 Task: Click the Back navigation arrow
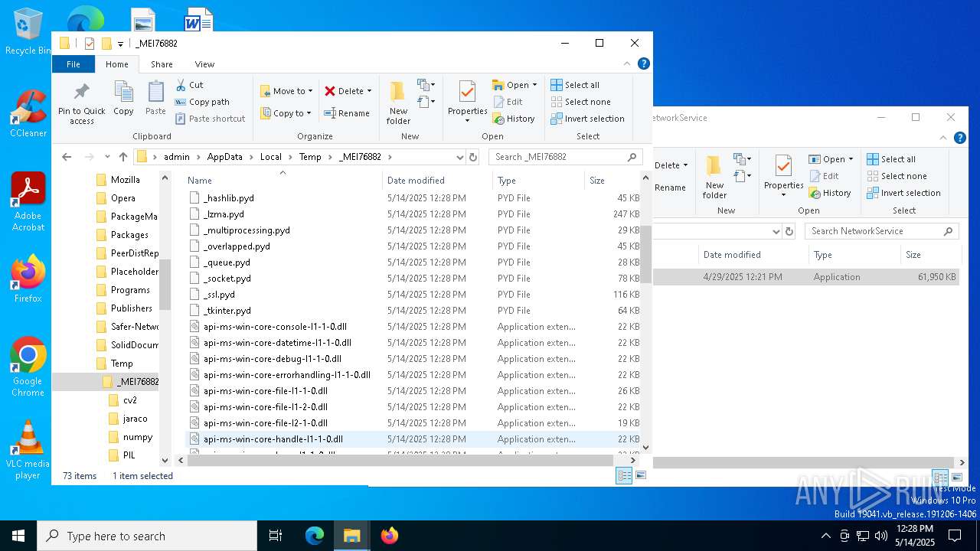click(67, 157)
